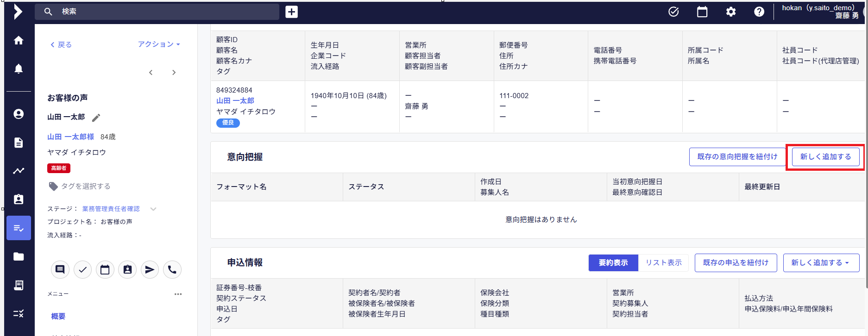The width and height of the screenshot is (868, 336).
Task: Click the checkmark task action icon
Action: tap(82, 269)
